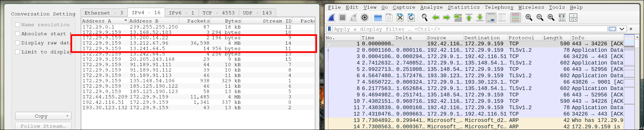Open capture options gear icon
The width and height of the screenshot is (644, 130).
coord(365,17)
